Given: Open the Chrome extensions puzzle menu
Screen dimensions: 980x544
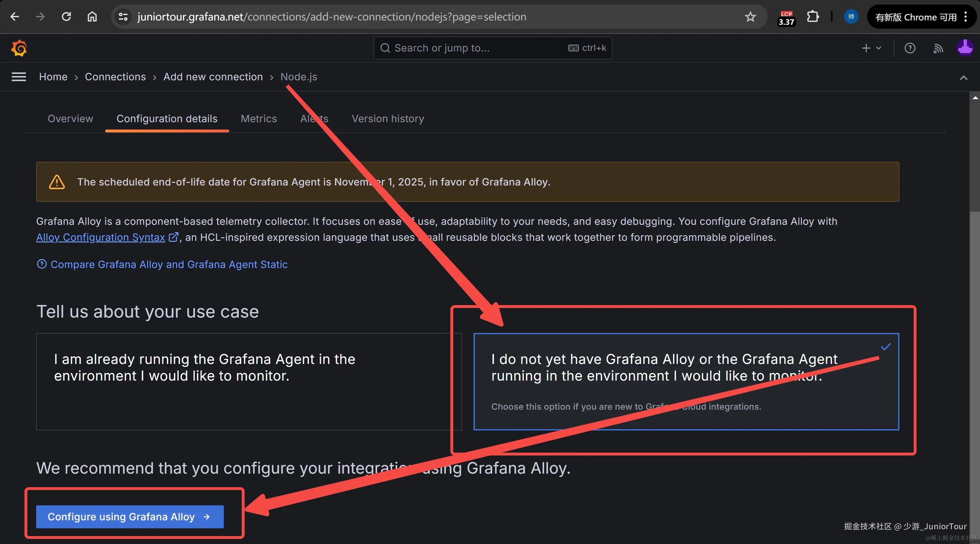Looking at the screenshot, I should coord(812,17).
